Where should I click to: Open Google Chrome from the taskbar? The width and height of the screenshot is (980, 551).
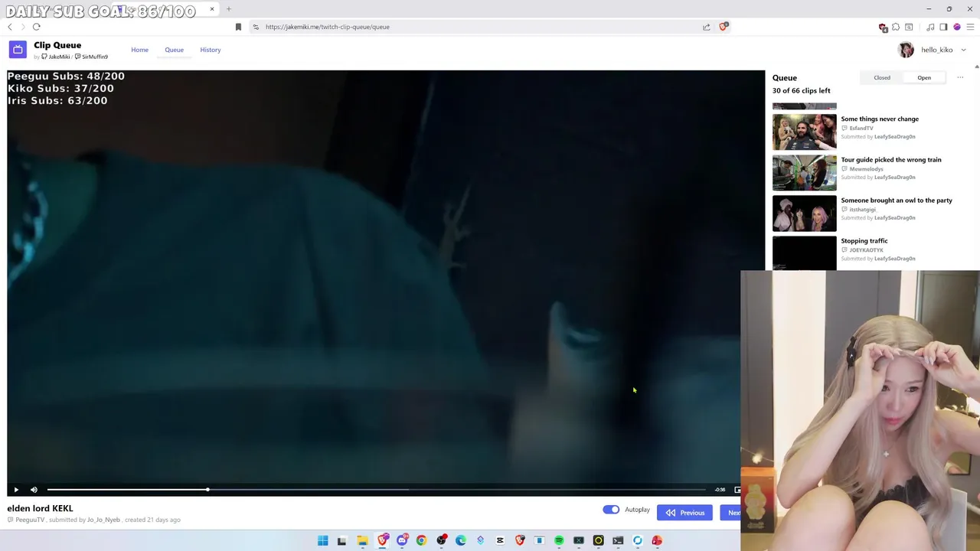(x=421, y=540)
